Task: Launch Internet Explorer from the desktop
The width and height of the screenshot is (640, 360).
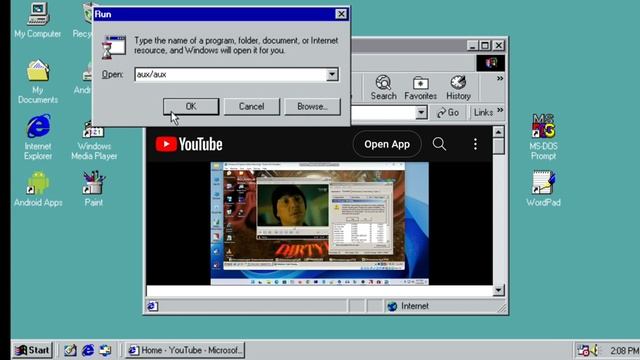Action: (x=38, y=137)
